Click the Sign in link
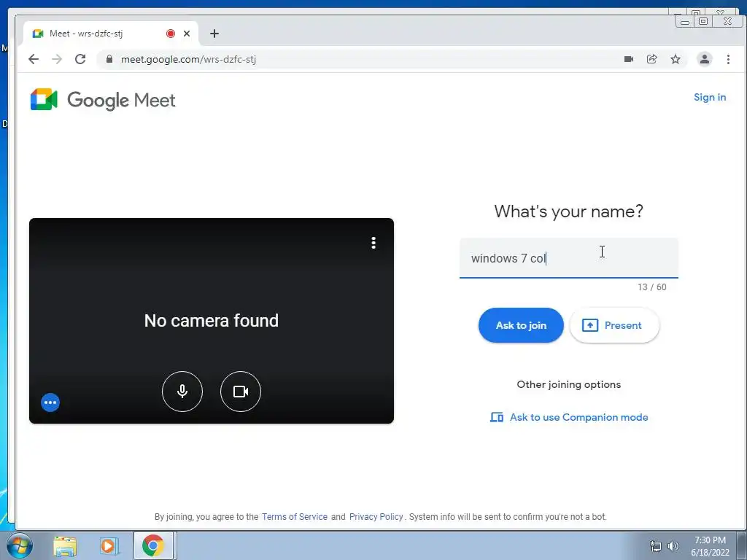The image size is (747, 560). coord(709,97)
